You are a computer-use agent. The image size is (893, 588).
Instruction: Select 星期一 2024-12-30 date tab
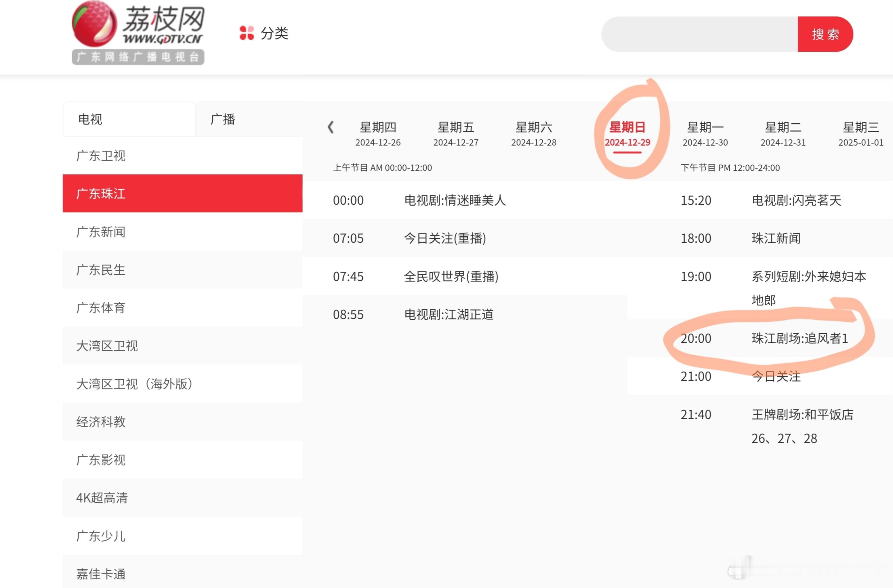[x=705, y=134]
